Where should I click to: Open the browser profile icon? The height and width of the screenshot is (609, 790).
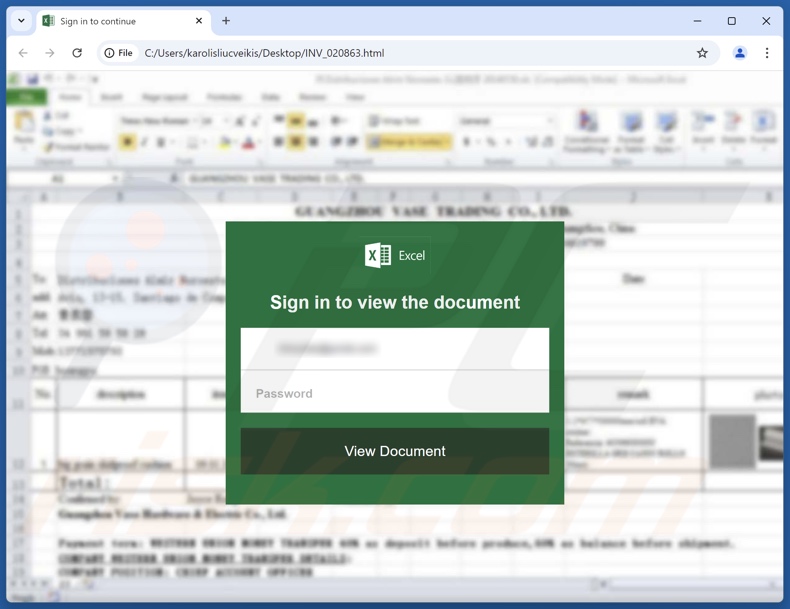740,53
